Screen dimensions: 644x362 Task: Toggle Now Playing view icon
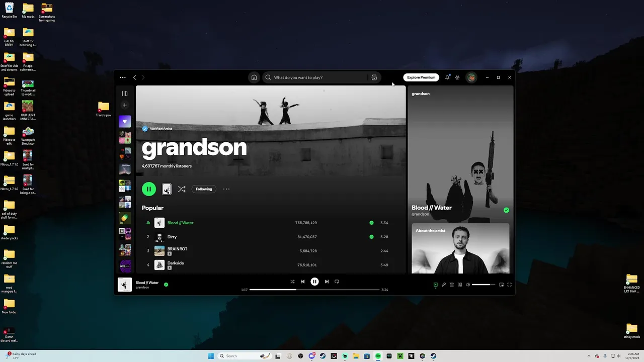coord(436,285)
